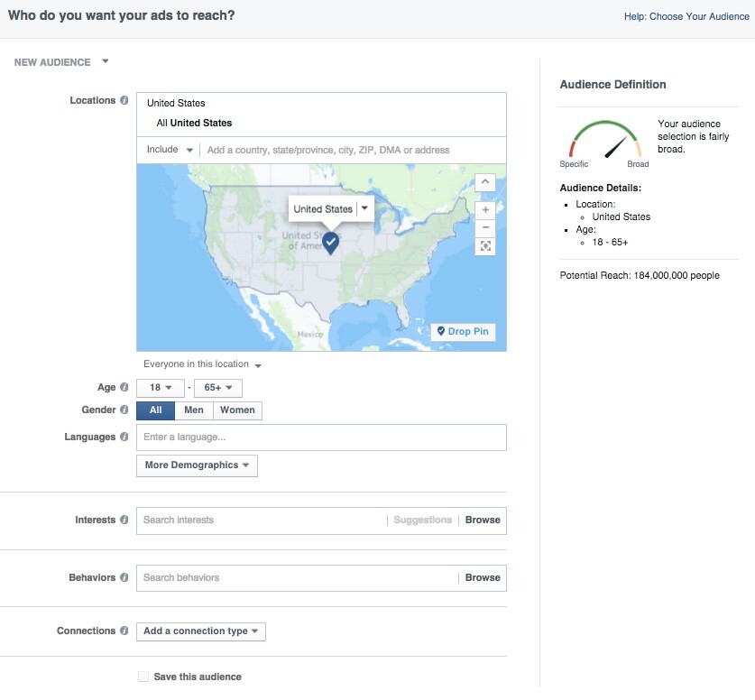Screen dimensions: 755x700
Task: Open the Include location filter menu
Action: 170,150
